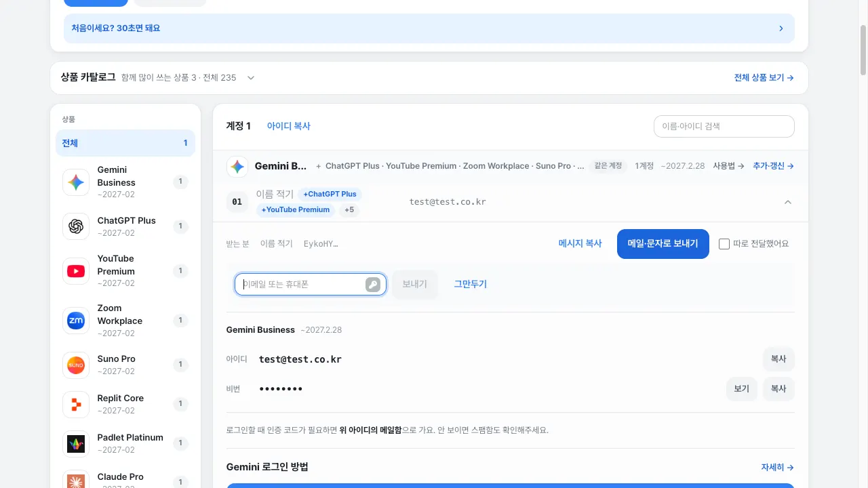Click the +ChatGPT Plus tag
868x488 pixels.
coord(330,195)
